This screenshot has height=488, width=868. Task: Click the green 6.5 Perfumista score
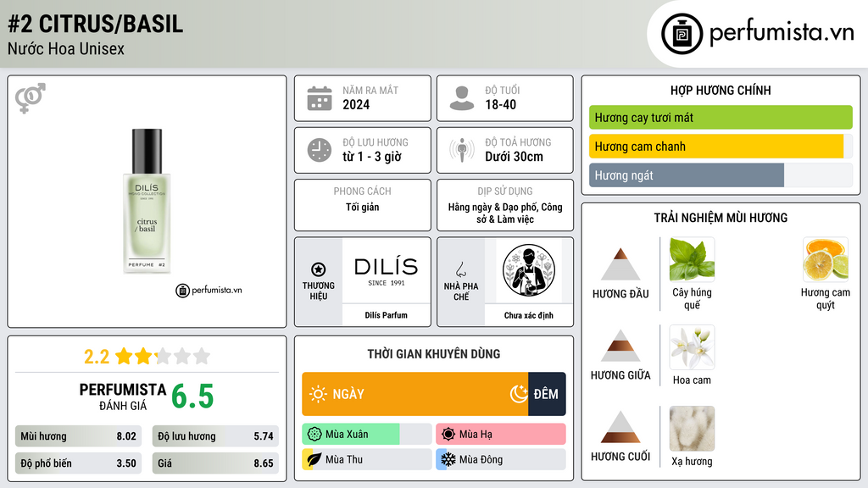(192, 396)
